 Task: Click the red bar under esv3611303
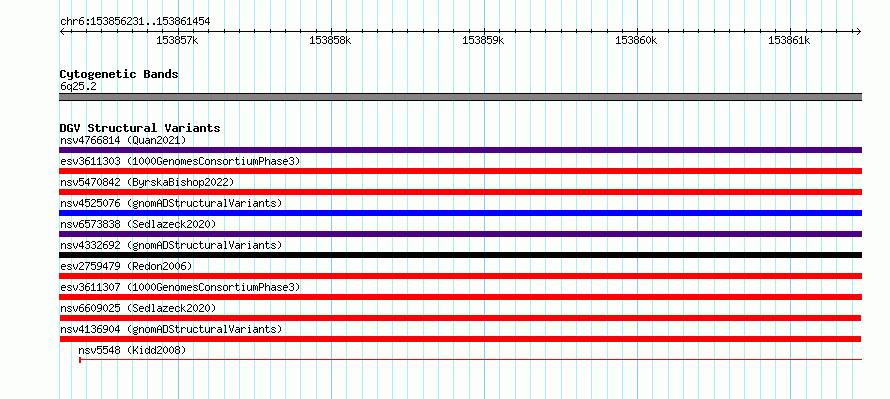pyautogui.click(x=460, y=171)
